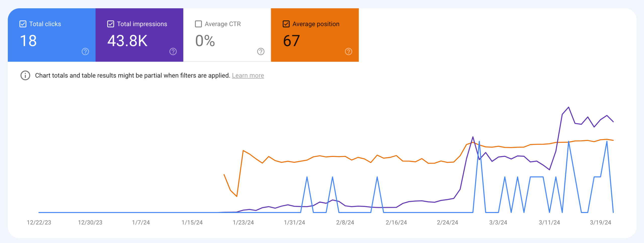Open help icon on Average position card
644x243 pixels.
[x=348, y=52]
